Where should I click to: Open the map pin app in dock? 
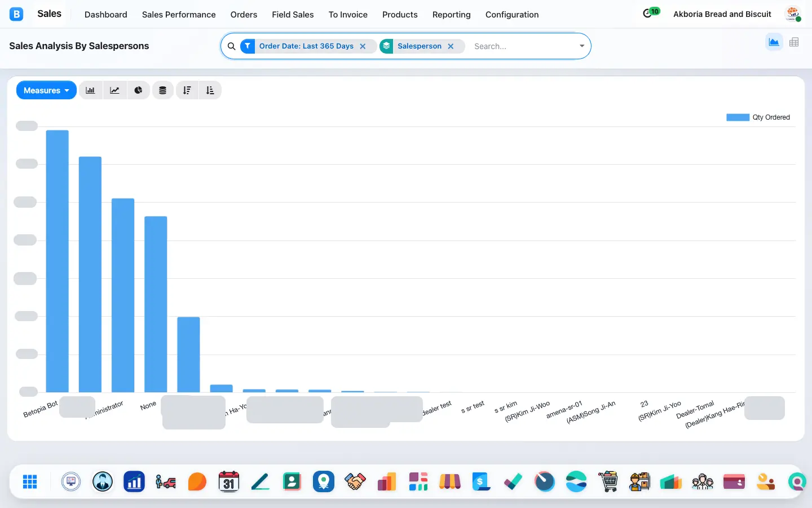[x=324, y=481]
